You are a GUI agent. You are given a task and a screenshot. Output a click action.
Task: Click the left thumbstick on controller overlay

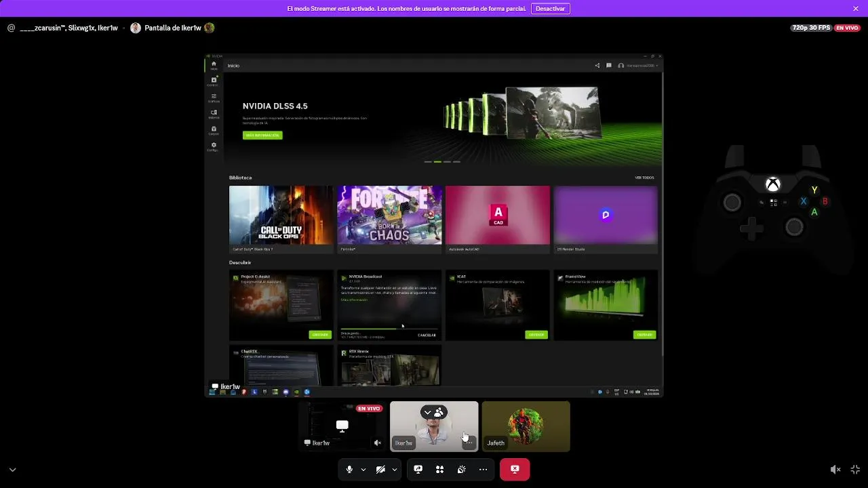click(732, 202)
